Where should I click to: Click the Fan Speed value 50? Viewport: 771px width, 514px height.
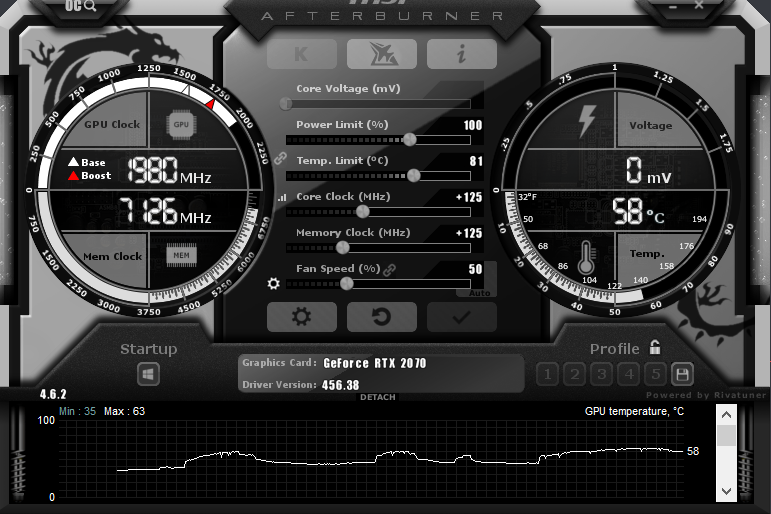pos(475,269)
